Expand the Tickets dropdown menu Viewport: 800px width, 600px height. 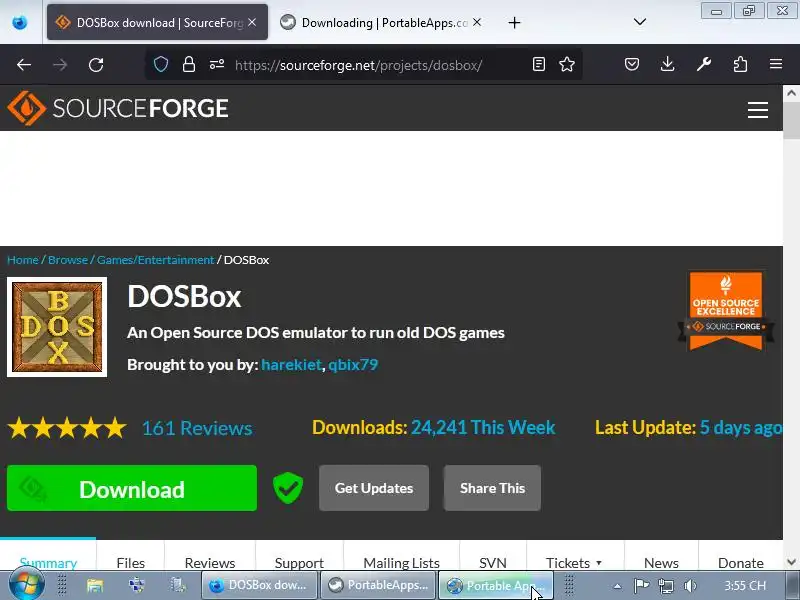click(574, 563)
